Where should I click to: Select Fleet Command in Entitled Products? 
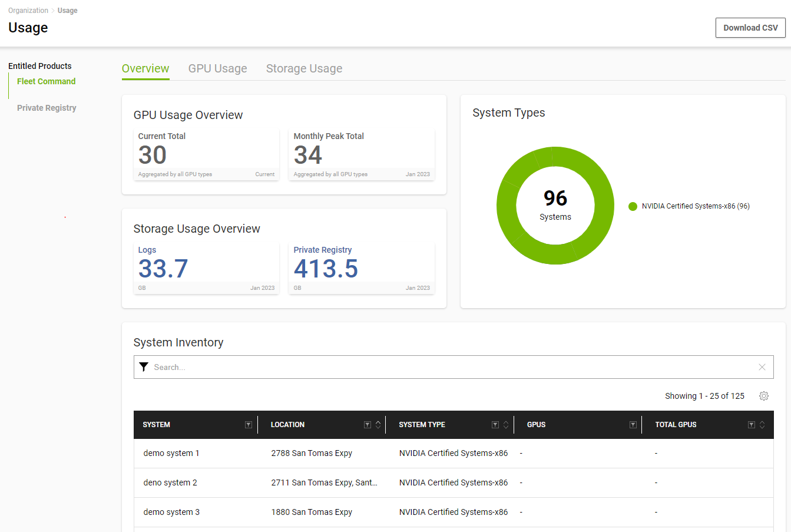pos(46,81)
